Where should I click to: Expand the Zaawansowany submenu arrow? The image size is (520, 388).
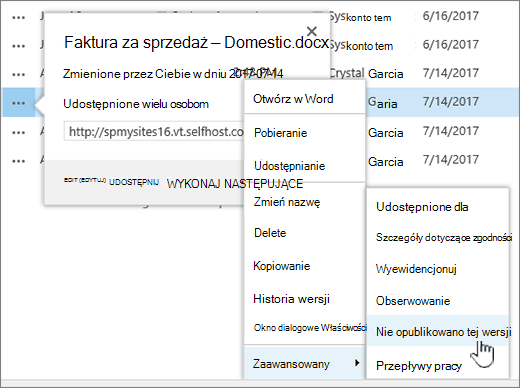point(357,363)
